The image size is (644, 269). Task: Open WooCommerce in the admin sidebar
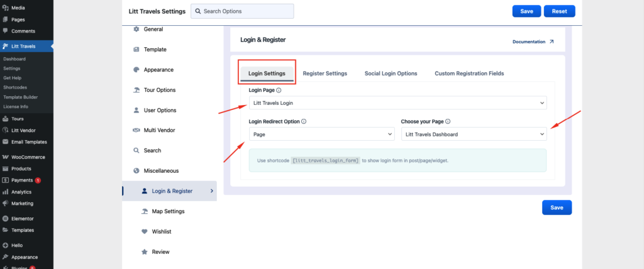click(x=28, y=157)
